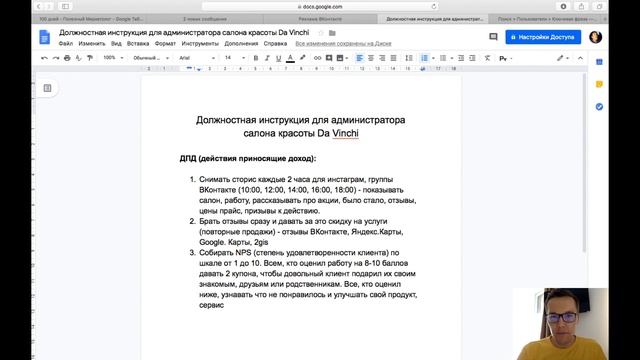Click the changes saved to Drive link

coord(343,43)
